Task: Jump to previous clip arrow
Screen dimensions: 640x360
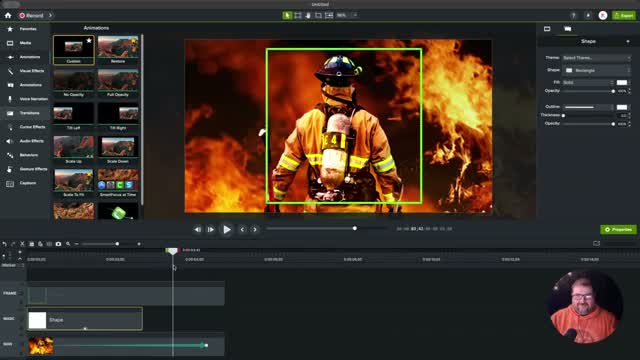Action: pyautogui.click(x=242, y=229)
